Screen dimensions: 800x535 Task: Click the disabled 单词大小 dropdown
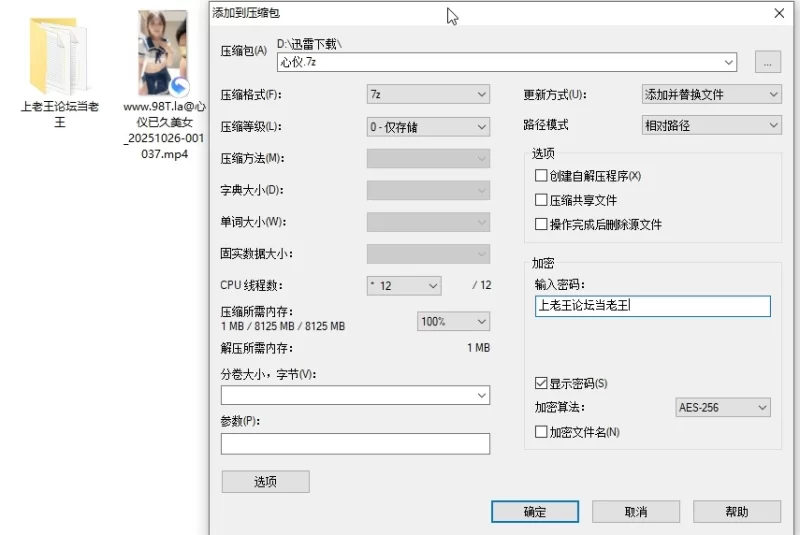[x=428, y=222]
